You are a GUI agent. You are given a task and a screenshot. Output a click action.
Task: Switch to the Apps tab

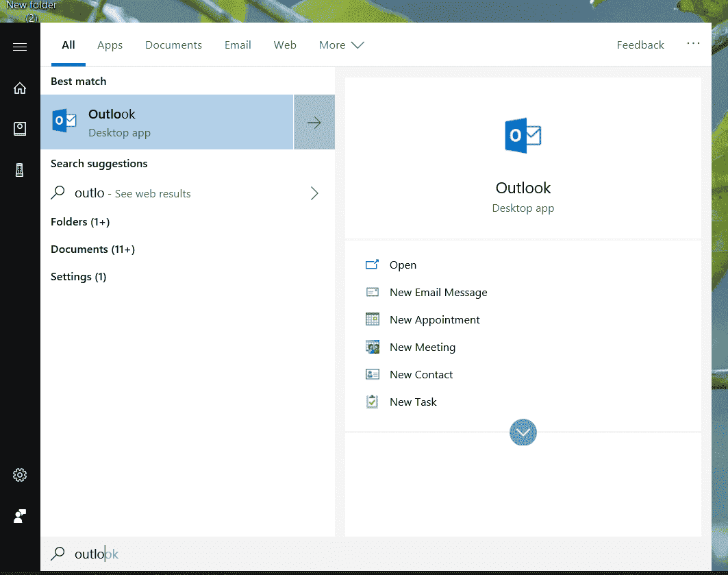(x=110, y=45)
